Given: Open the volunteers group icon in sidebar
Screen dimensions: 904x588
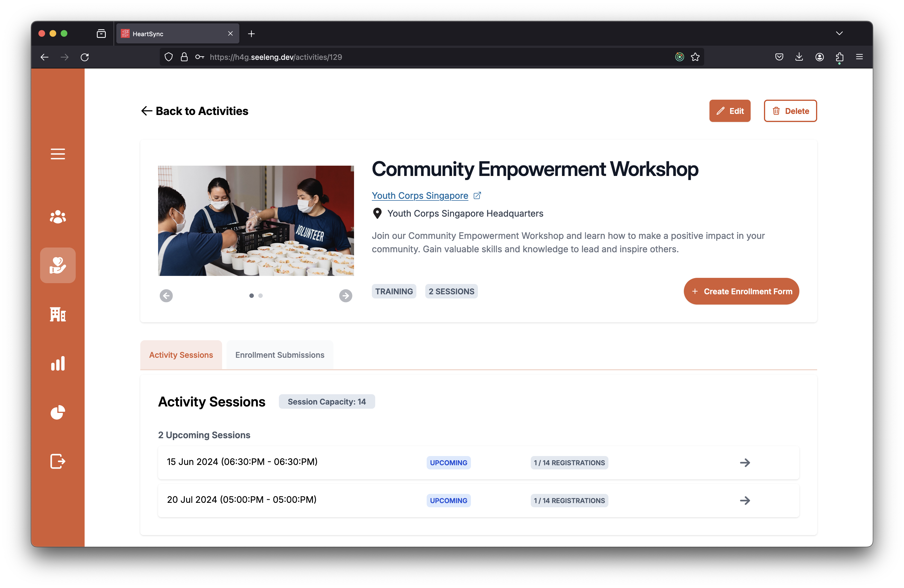Looking at the screenshot, I should coord(58,217).
